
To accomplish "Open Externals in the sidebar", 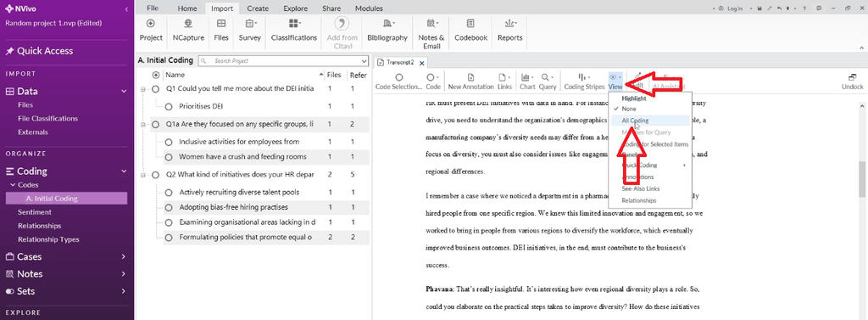I will 33,132.
